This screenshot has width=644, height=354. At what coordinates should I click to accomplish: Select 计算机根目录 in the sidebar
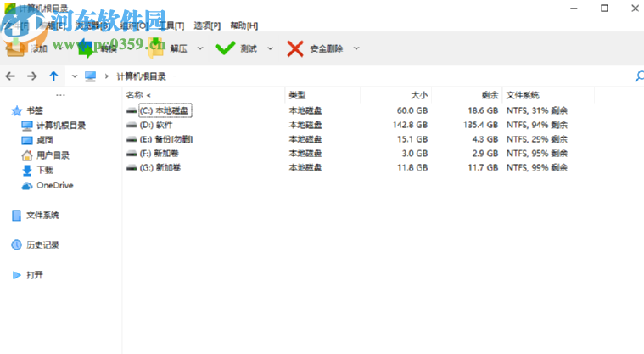(x=61, y=126)
